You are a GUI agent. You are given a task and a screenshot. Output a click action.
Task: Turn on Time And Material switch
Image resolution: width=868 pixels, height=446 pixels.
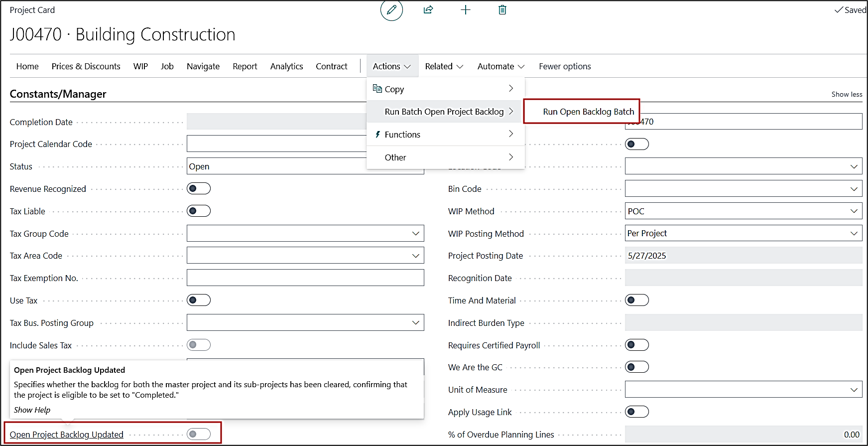636,300
